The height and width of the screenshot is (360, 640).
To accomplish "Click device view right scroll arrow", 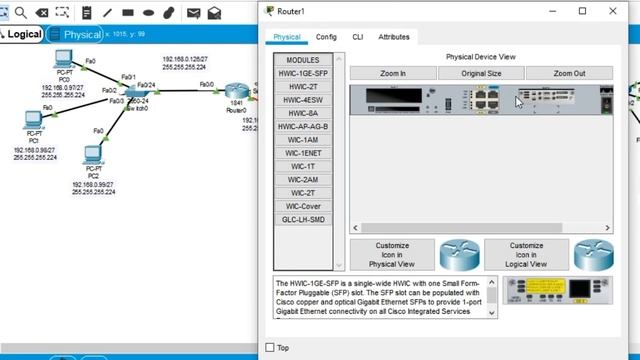I will (607, 228).
